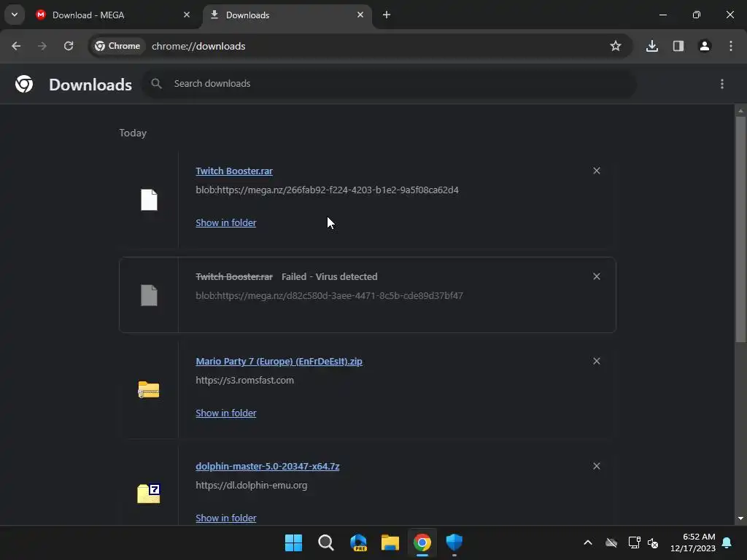Open the Chrome downloads tray icon

click(x=652, y=46)
